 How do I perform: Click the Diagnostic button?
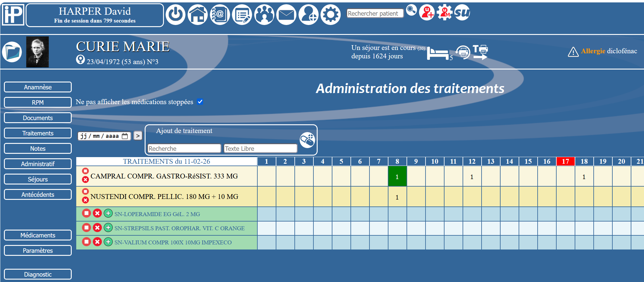38,274
